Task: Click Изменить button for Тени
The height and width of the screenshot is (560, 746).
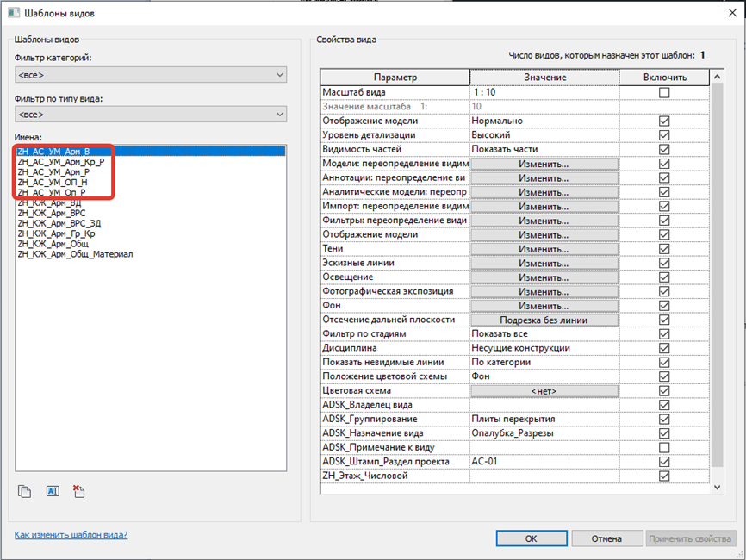Action: tap(544, 249)
